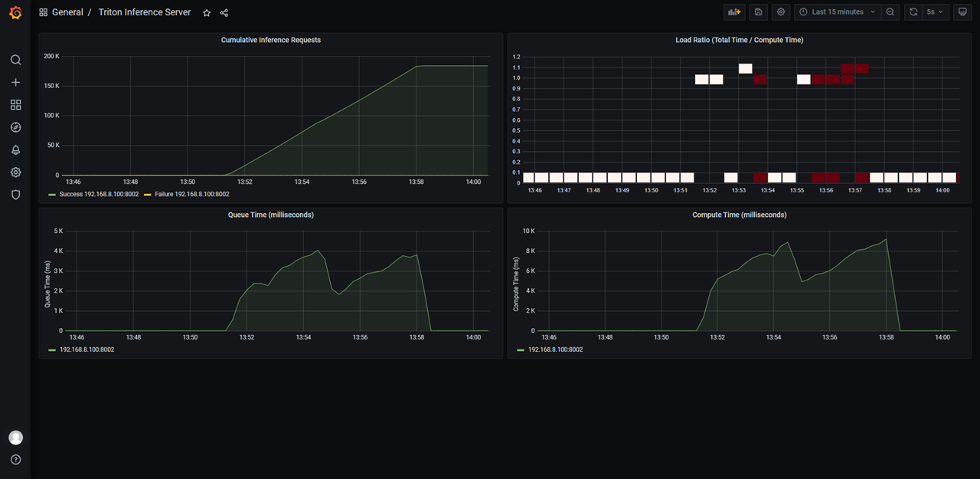This screenshot has height=479, width=980.
Task: Click the green Success legend color swatch
Action: [51, 195]
